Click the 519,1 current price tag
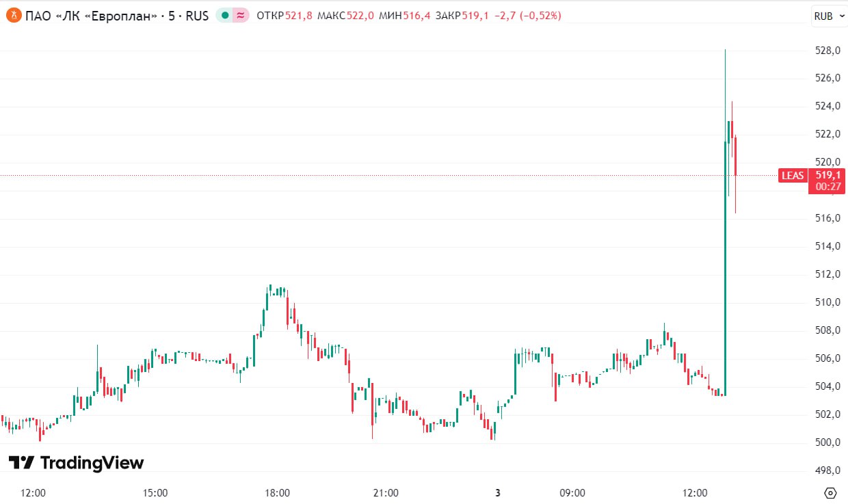 827,175
